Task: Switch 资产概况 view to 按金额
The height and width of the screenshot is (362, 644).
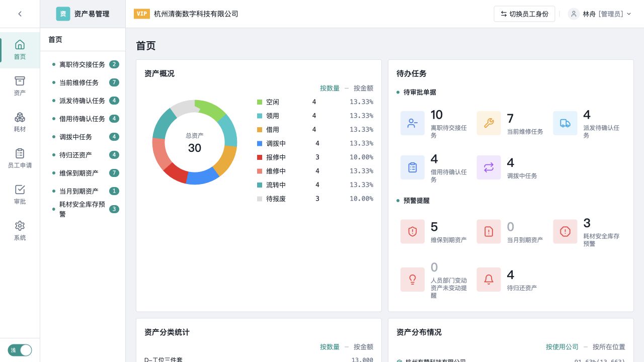Action: (x=363, y=88)
